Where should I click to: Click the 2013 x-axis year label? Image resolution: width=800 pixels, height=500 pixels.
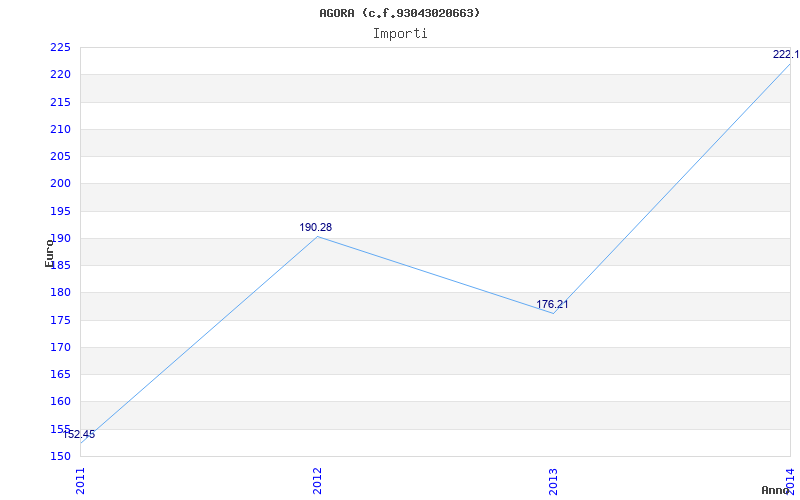pyautogui.click(x=554, y=481)
